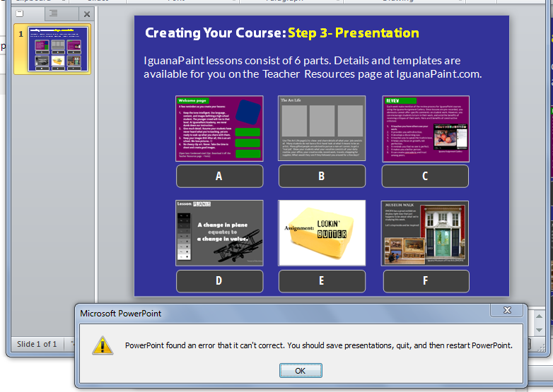Click Slide 1 of 1 status indicator
Viewport: 553px width, 392px height.
[x=37, y=344]
